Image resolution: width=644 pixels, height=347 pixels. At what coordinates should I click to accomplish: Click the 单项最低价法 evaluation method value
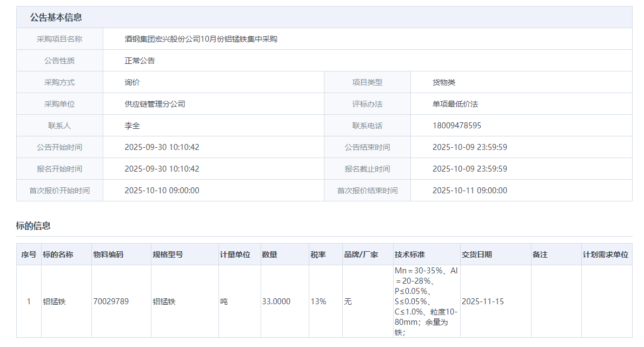pyautogui.click(x=455, y=104)
